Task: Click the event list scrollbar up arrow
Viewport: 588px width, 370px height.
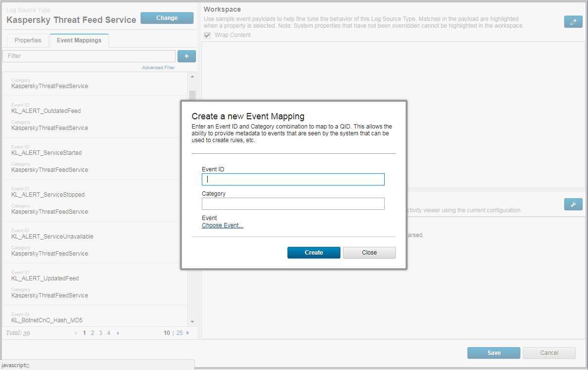Action: coord(192,76)
